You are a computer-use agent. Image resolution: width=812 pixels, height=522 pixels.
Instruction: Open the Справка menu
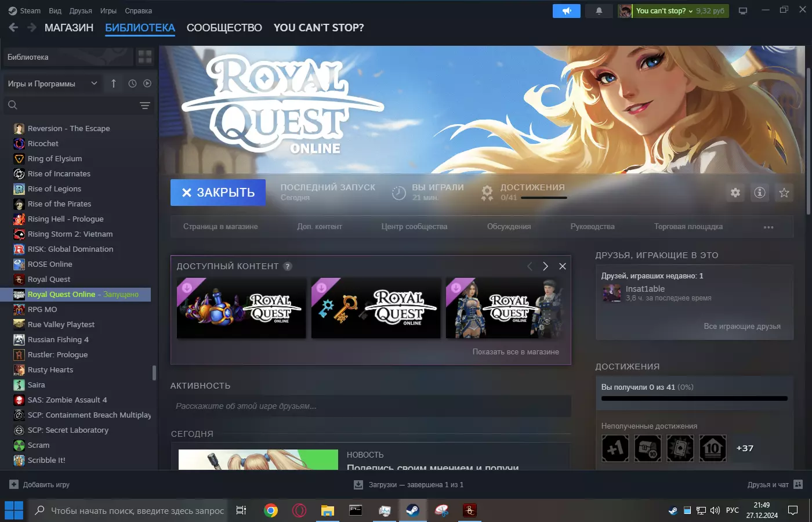138,10
